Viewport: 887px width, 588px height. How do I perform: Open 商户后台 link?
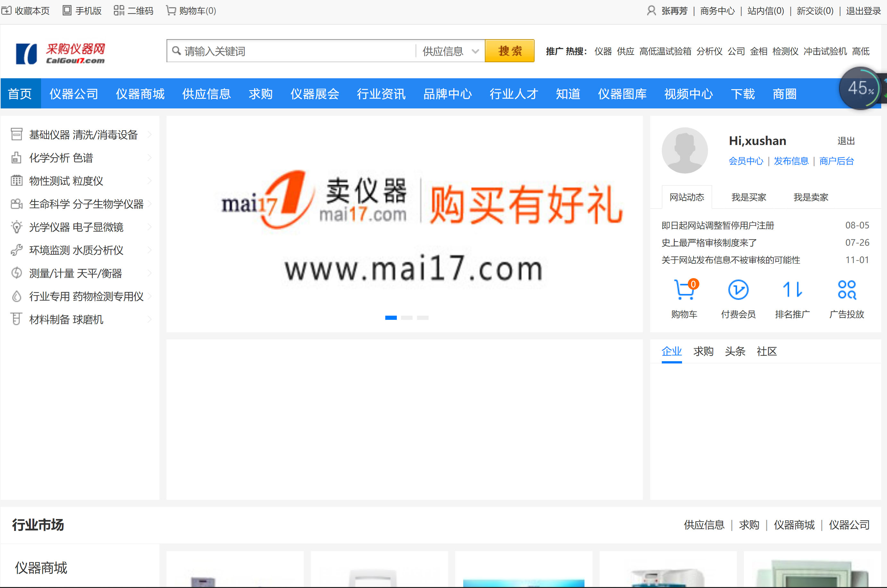point(836,161)
